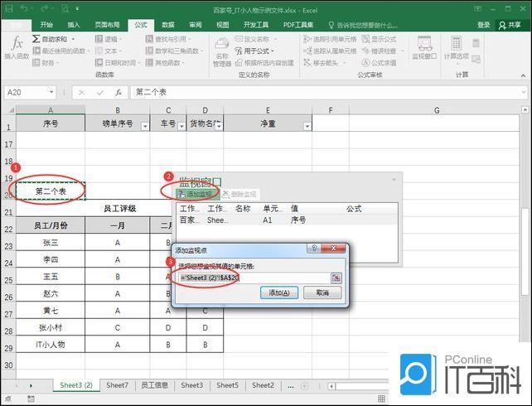The width and height of the screenshot is (532, 406).
Task: Click the fx button beside the formula bar
Action: pyautogui.click(x=118, y=92)
